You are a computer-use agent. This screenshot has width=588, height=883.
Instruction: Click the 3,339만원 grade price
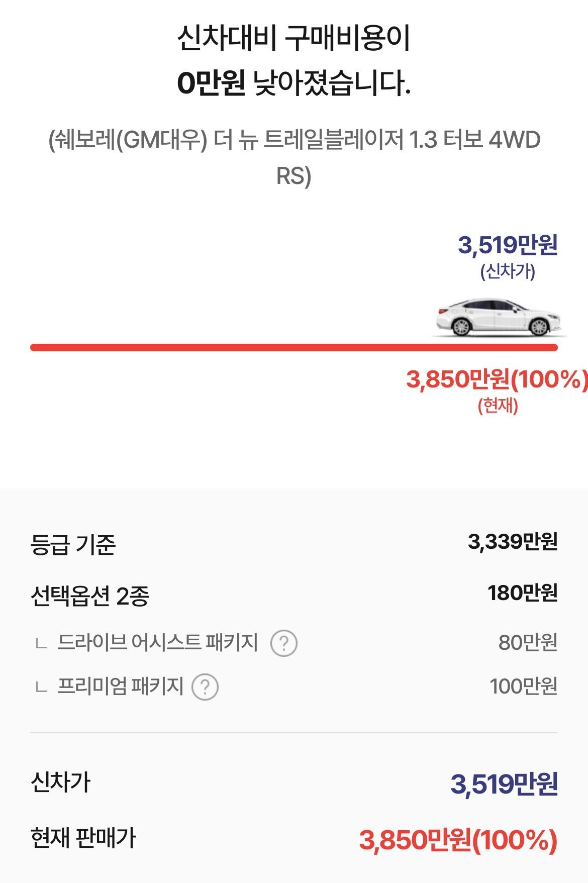[x=513, y=542]
